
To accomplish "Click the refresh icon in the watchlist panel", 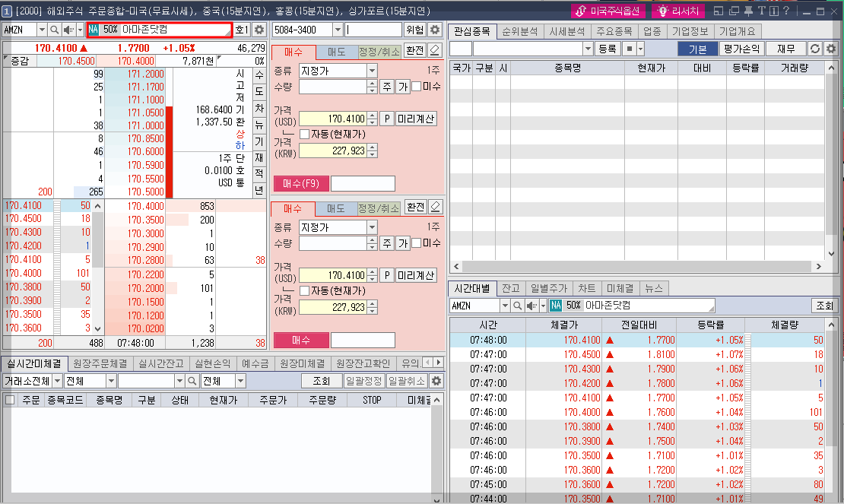I will (814, 47).
